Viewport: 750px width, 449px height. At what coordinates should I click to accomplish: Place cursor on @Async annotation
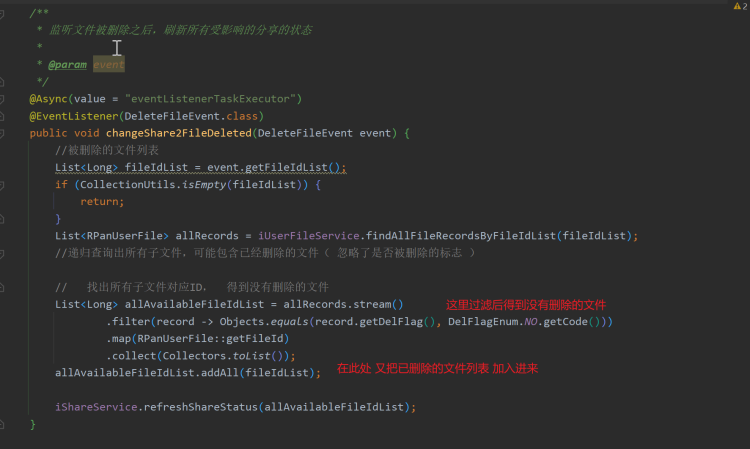point(48,99)
